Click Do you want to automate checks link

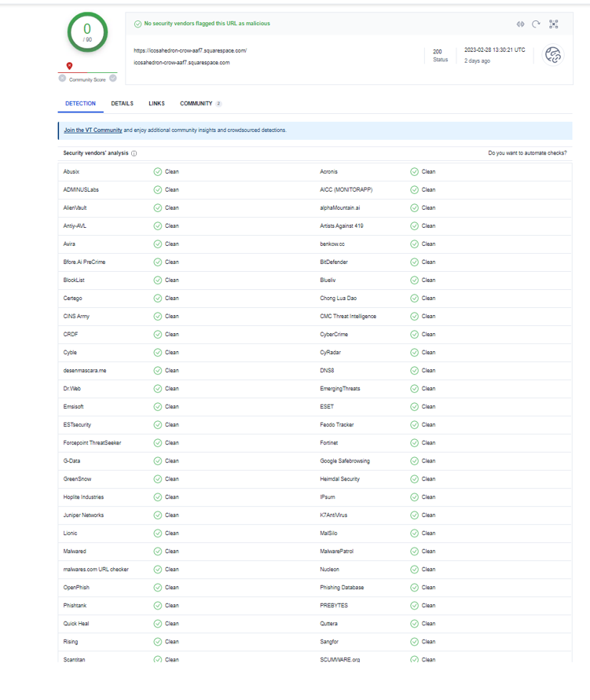pyautogui.click(x=526, y=153)
